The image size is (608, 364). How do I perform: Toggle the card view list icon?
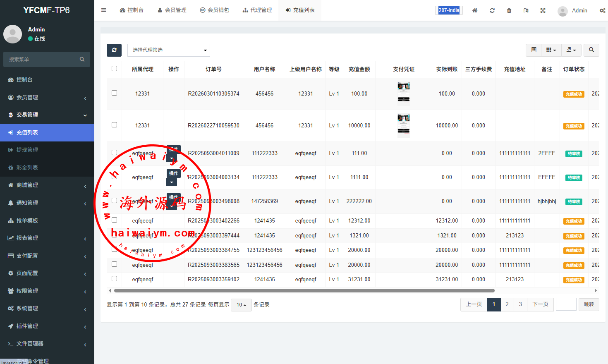[534, 50]
